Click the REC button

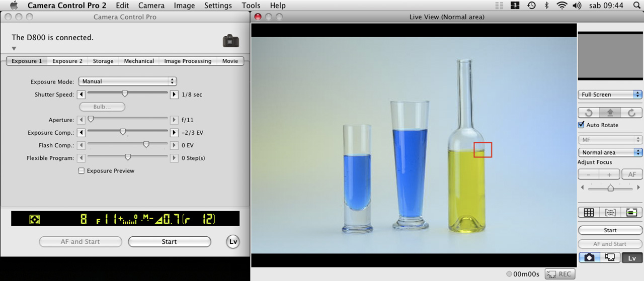click(559, 274)
